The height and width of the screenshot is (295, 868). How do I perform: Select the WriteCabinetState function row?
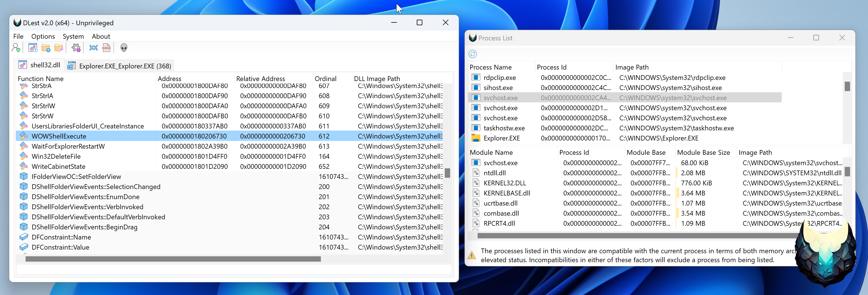229,166
